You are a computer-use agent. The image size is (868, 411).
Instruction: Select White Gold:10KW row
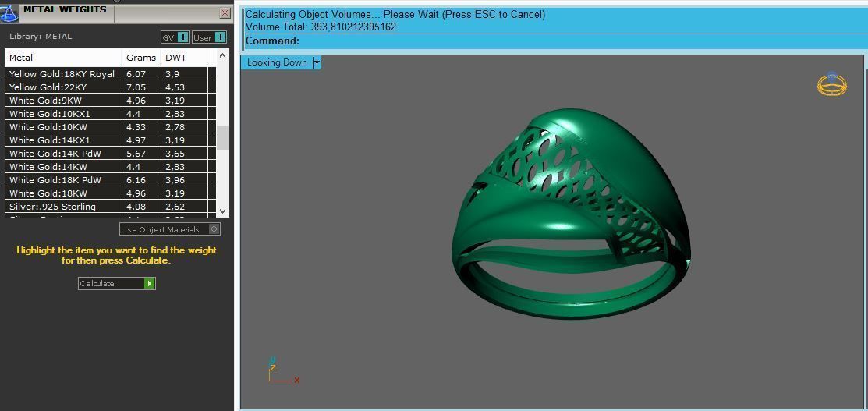110,127
